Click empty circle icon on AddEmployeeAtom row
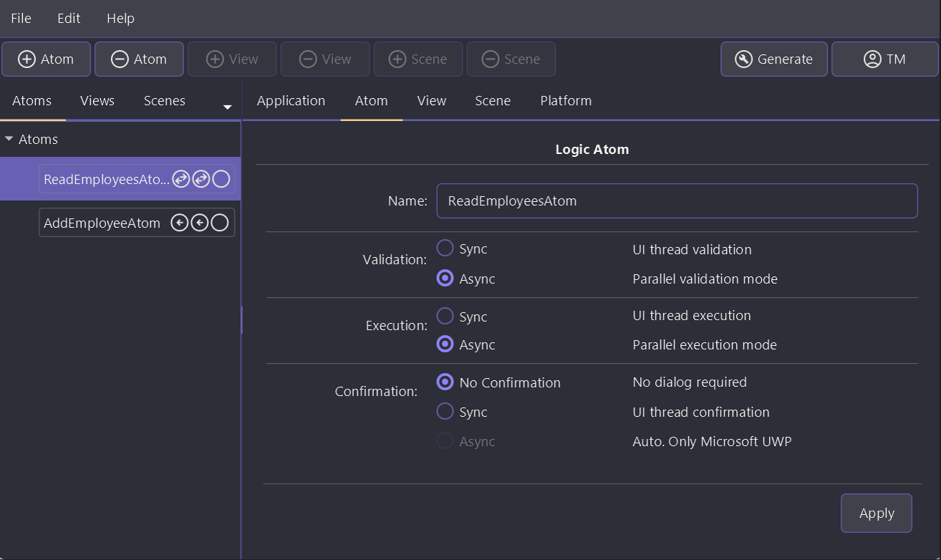 click(220, 223)
